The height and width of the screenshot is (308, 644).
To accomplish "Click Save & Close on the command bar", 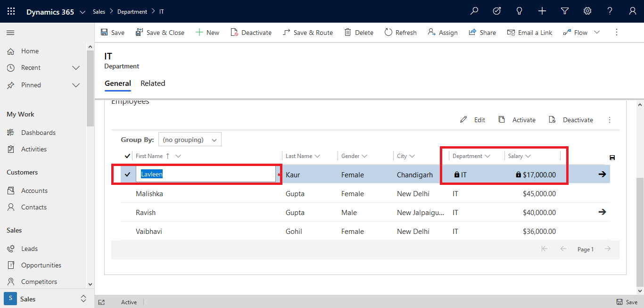I will 160,32.
